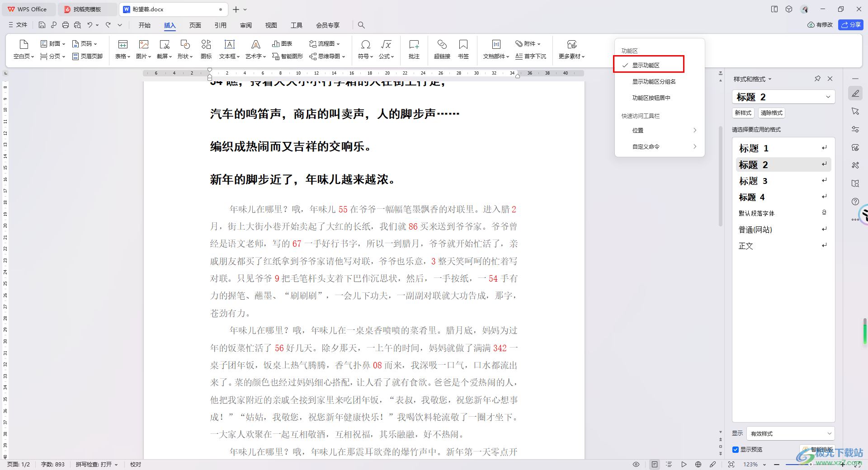Screen dimensions: 868x470
Task: Expand the 思维导图 dropdown
Action: pos(327,56)
